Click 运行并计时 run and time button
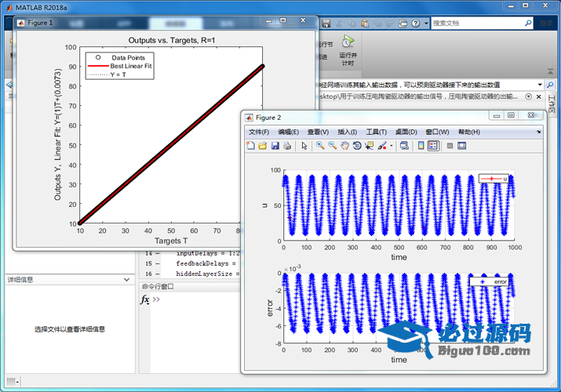Screen dimensions: 561x392 (x=348, y=51)
